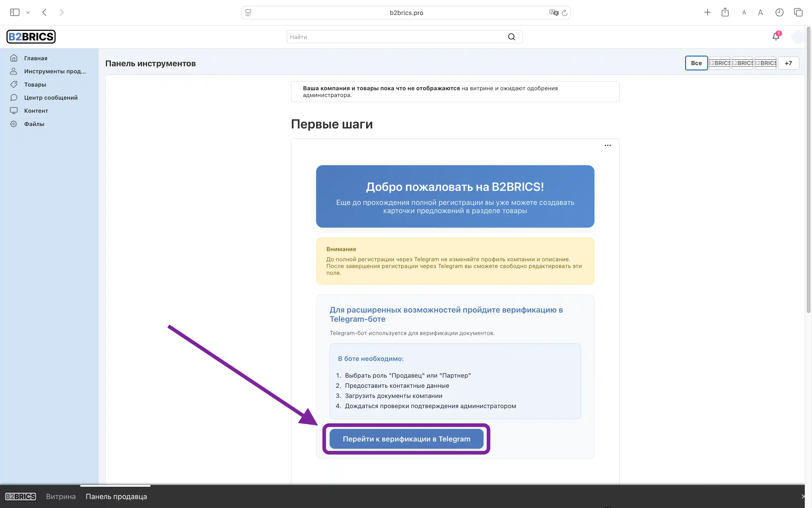
Task: Click B2BRICS logo in bottom bar
Action: click(x=21, y=496)
